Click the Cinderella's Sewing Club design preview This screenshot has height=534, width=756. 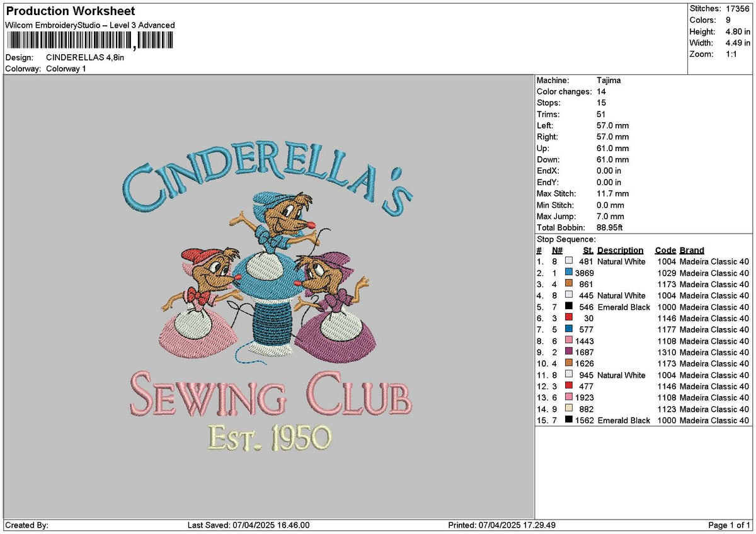[x=269, y=297]
